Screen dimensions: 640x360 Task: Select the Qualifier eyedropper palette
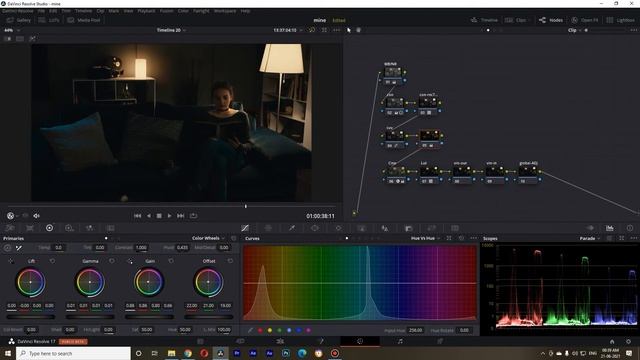(x=292, y=228)
